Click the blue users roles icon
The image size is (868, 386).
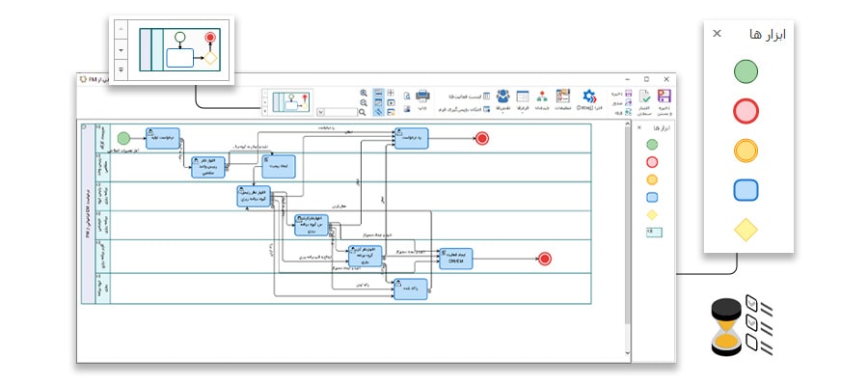[x=502, y=96]
